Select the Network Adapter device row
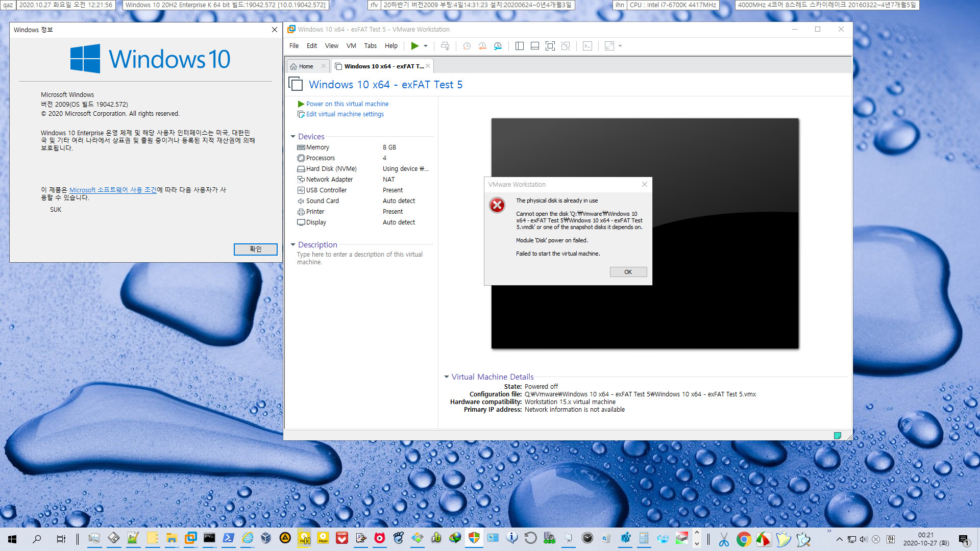 [362, 180]
